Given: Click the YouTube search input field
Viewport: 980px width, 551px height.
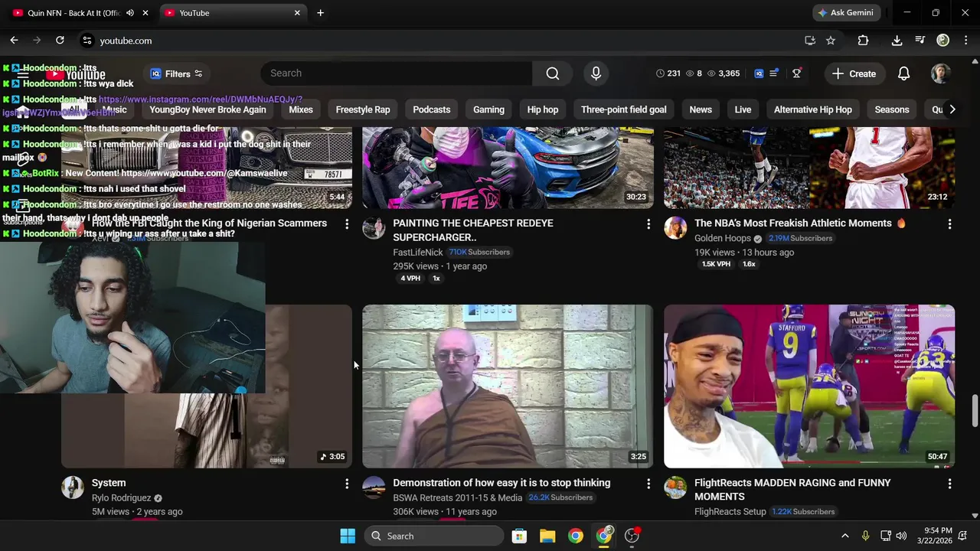Looking at the screenshot, I should 397,73.
